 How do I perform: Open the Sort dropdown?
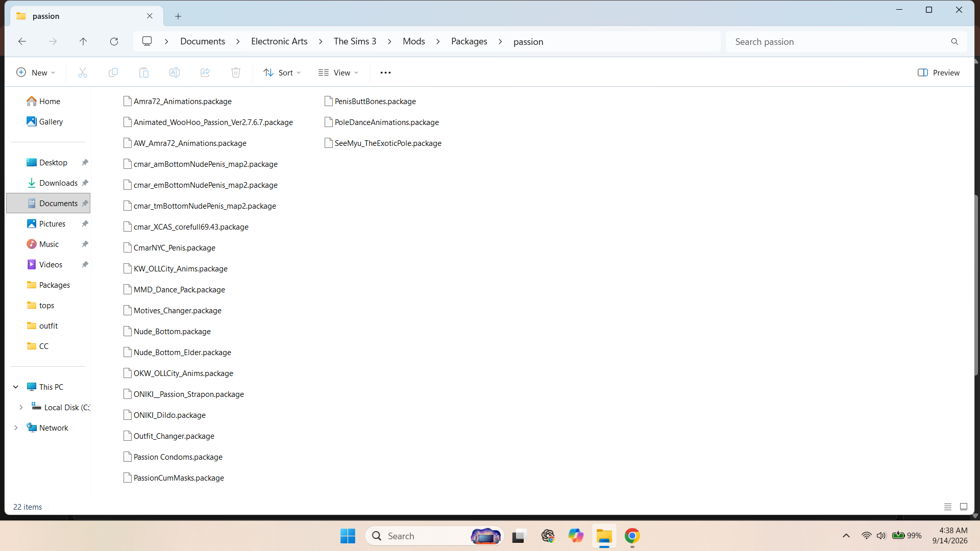[282, 72]
